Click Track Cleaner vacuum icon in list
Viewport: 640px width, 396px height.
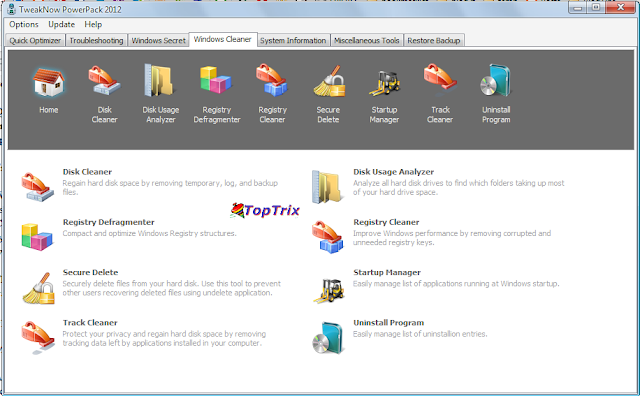click(x=38, y=337)
